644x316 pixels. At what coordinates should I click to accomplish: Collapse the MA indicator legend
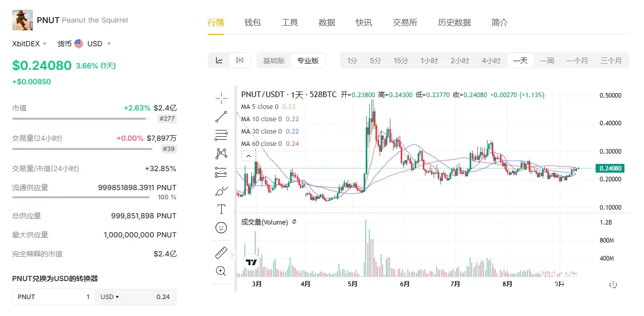click(247, 156)
